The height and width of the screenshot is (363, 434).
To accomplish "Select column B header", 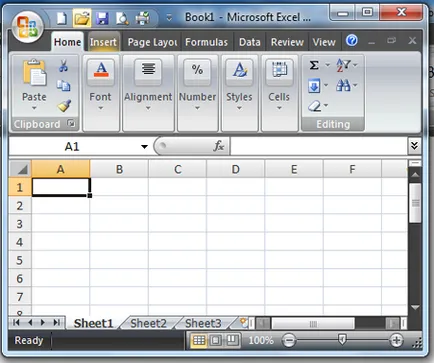I will pyautogui.click(x=119, y=169).
